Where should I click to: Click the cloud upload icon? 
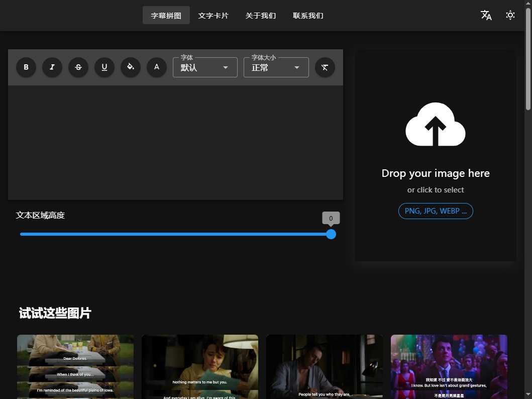click(x=436, y=125)
